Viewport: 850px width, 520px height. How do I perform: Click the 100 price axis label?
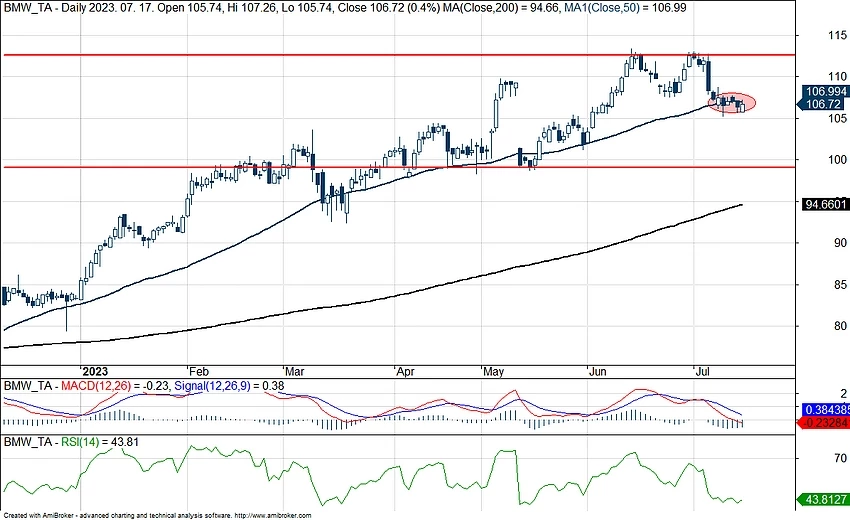coord(837,160)
